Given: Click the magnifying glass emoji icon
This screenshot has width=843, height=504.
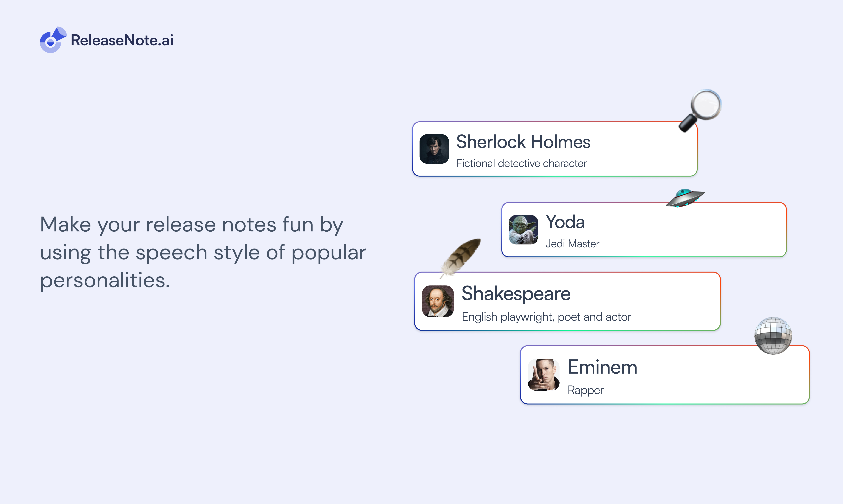Looking at the screenshot, I should (x=700, y=111).
